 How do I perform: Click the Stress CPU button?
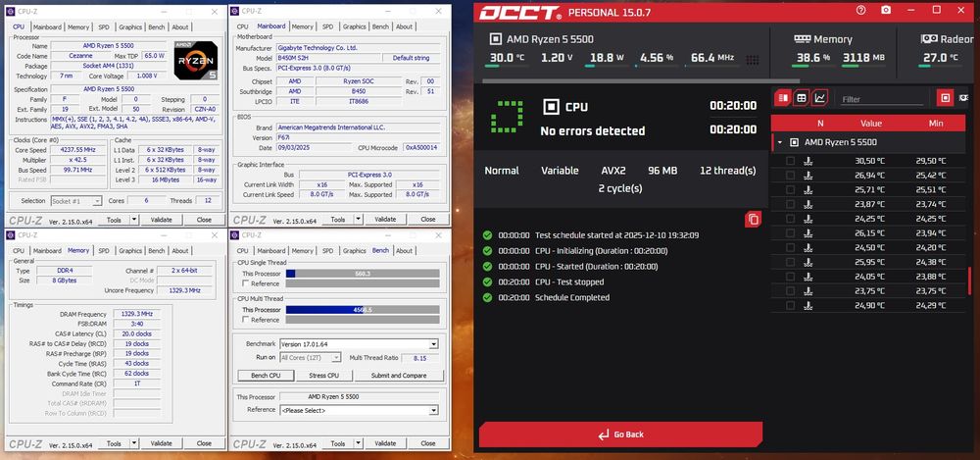click(x=323, y=376)
